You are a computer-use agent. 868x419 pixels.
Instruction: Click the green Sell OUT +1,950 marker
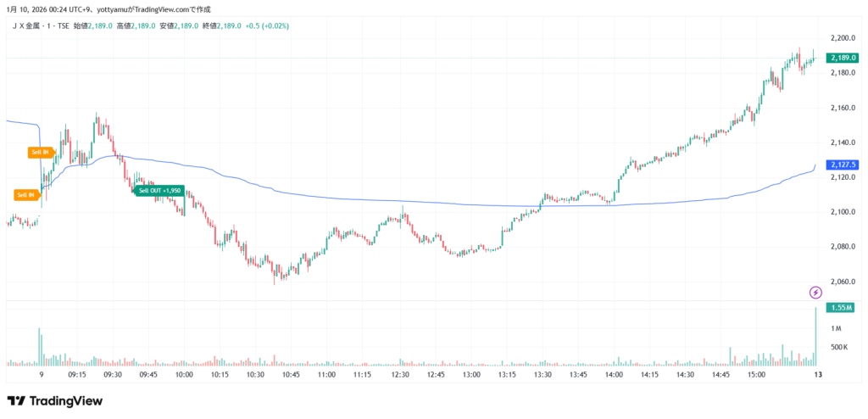coord(159,191)
